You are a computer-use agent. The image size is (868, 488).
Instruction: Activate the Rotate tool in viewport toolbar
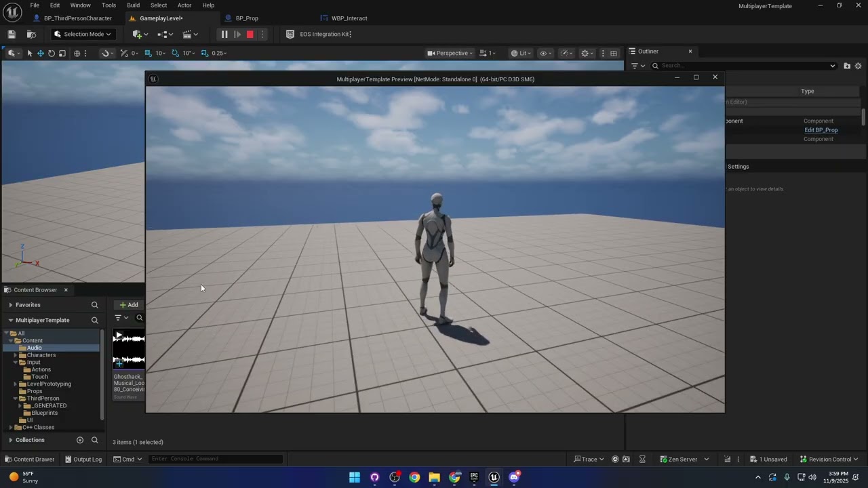[52, 53]
